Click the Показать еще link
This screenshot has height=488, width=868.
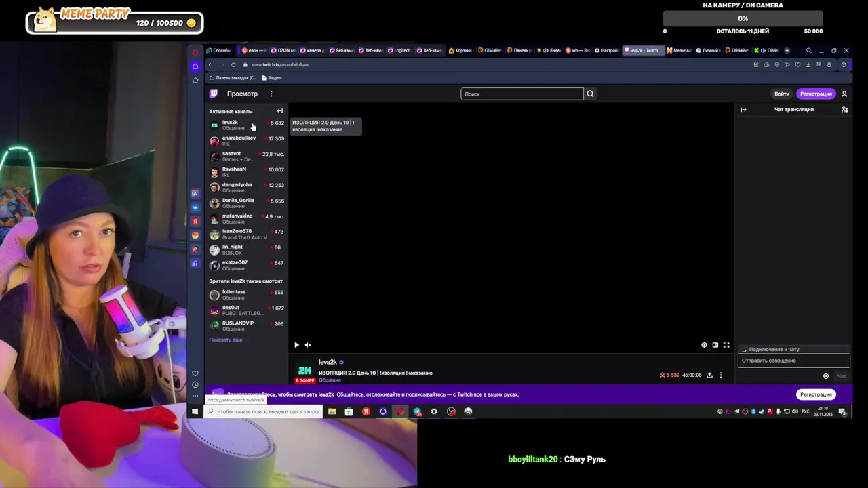coord(226,340)
